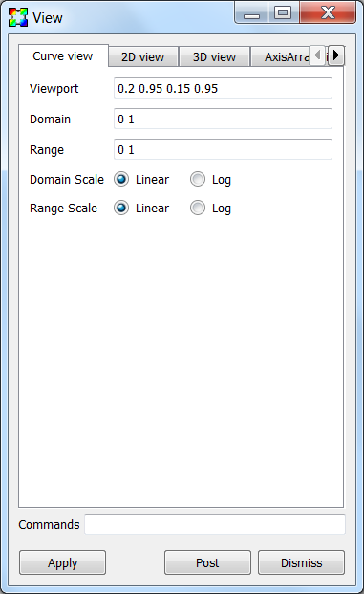Open the 2D view tab

point(143,57)
